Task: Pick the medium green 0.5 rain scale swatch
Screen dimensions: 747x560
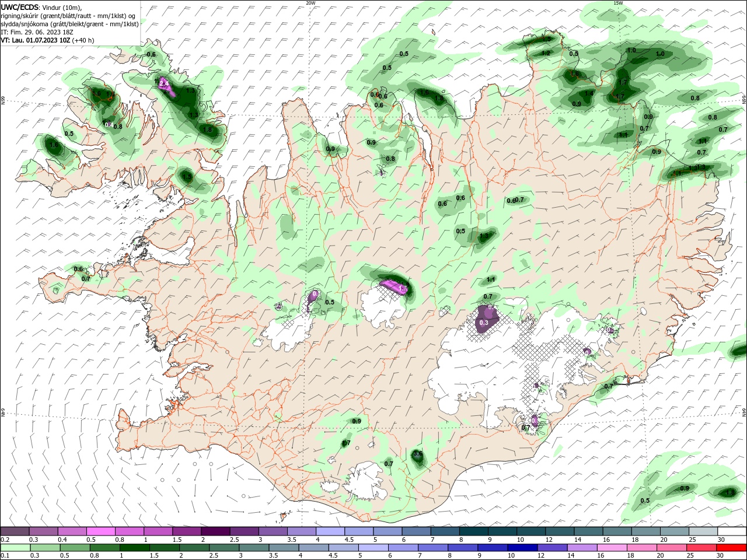Action: pos(75,548)
